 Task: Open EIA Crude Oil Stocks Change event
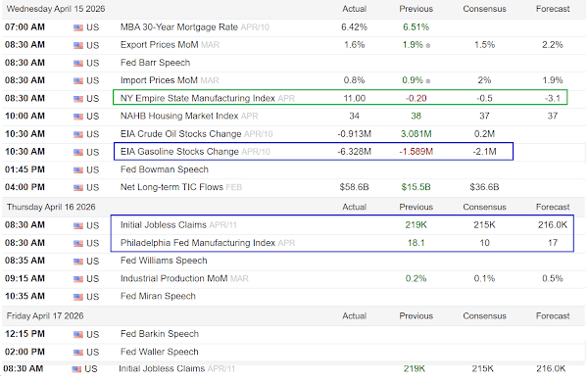[180, 134]
